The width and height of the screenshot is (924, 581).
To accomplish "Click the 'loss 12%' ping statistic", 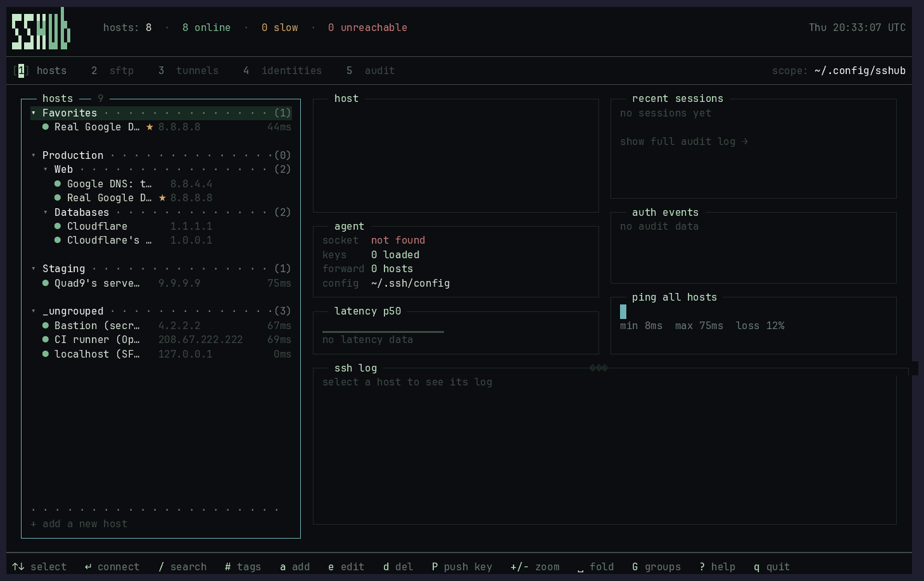I will tap(760, 325).
